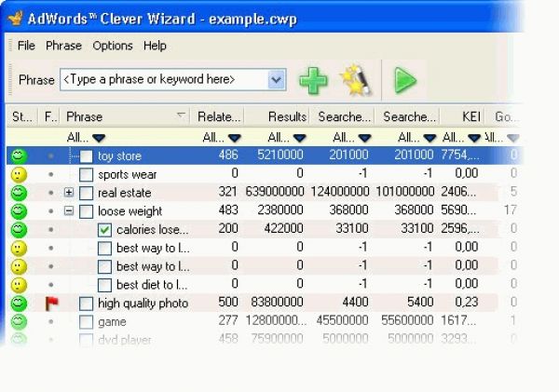Click the green plus add phrase icon

click(x=313, y=80)
